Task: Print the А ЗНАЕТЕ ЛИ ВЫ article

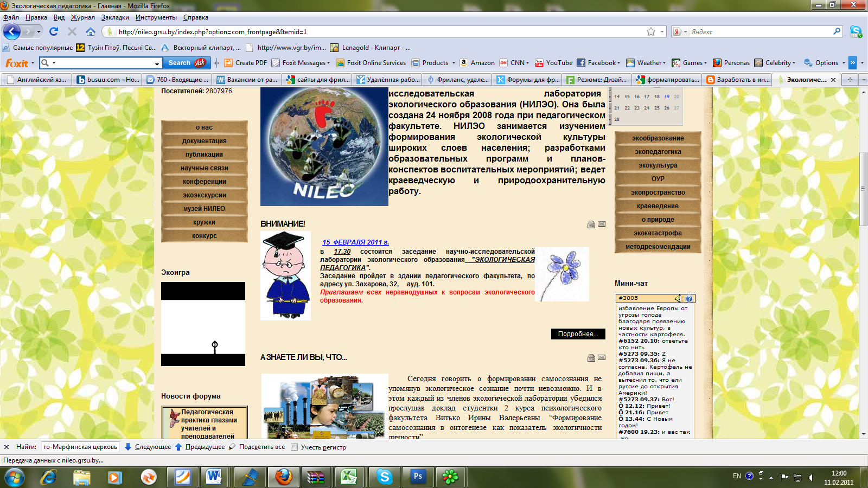Action: pos(591,358)
